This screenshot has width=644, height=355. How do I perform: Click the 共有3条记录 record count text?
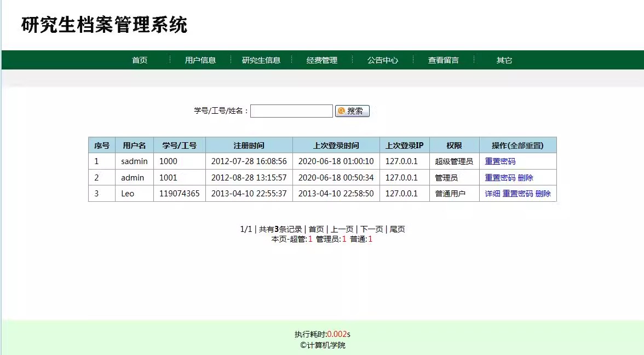[x=280, y=229]
